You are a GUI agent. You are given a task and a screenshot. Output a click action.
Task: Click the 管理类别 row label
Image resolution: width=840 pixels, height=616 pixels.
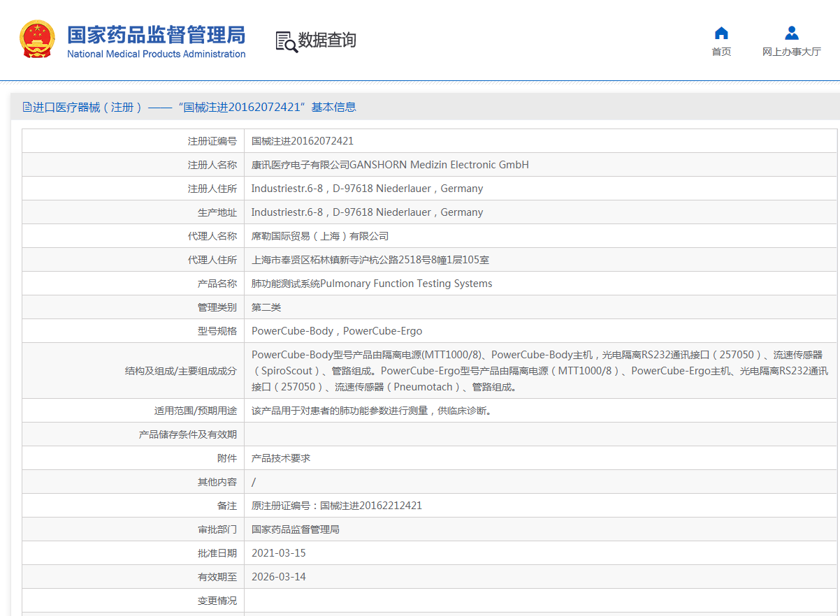click(217, 307)
